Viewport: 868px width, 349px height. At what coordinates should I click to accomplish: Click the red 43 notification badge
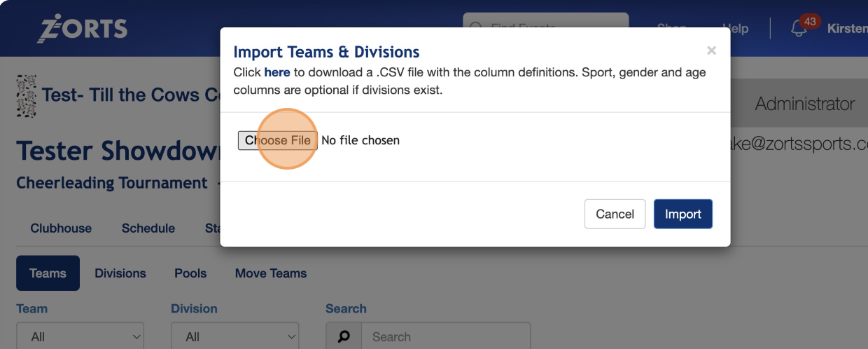coord(810,22)
